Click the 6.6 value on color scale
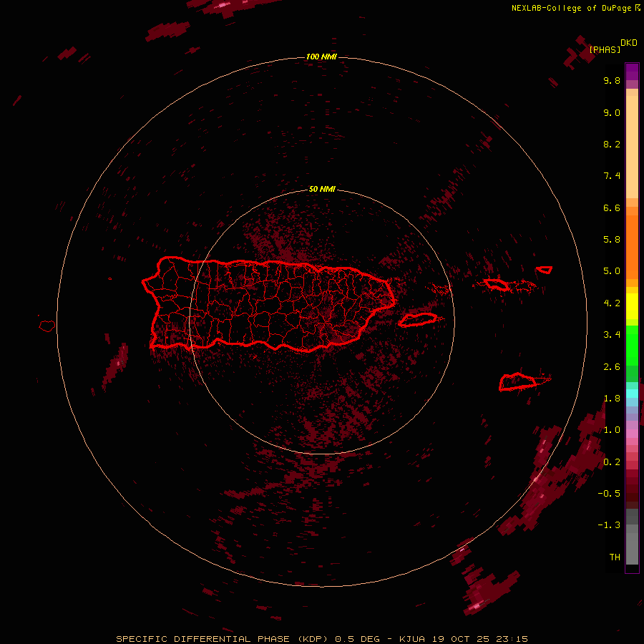 coord(612,208)
